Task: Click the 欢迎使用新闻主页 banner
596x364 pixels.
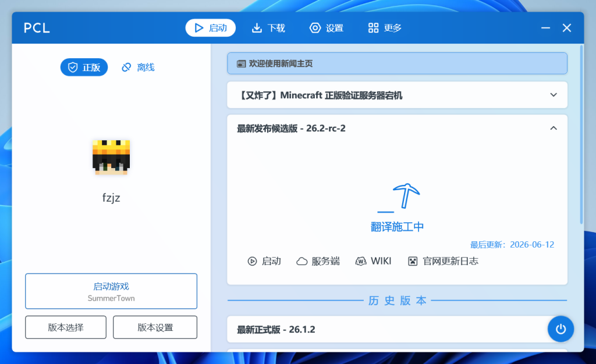Action: coord(397,63)
